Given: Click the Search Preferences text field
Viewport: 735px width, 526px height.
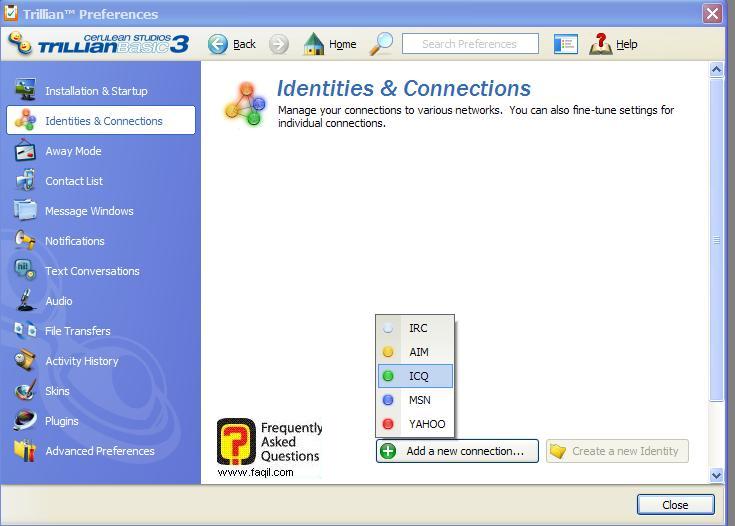Looking at the screenshot, I should coord(469,44).
